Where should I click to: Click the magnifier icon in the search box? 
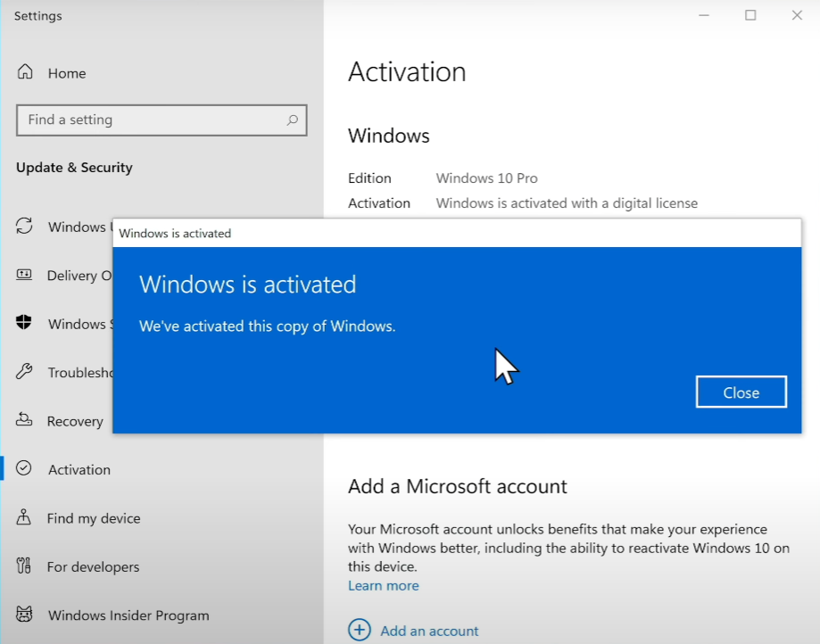pyautogui.click(x=292, y=120)
